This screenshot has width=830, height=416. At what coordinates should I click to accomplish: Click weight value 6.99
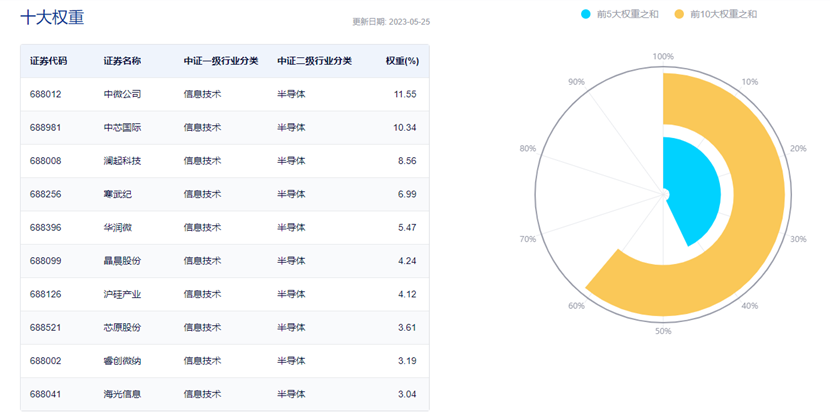[407, 194]
